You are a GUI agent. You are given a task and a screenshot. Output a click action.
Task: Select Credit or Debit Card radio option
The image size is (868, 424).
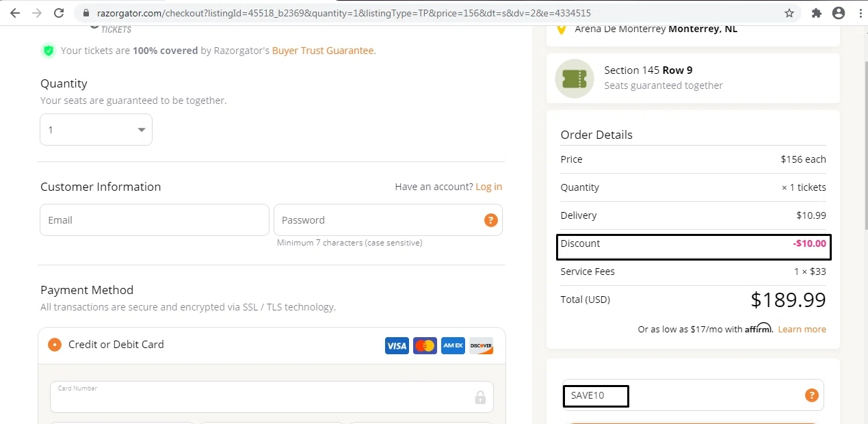pos(55,345)
